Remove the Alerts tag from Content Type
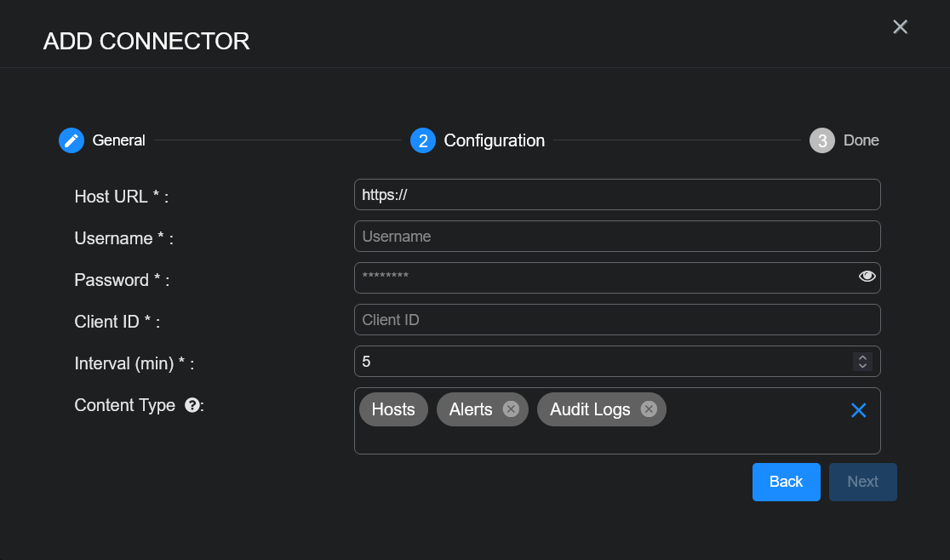 [x=511, y=409]
